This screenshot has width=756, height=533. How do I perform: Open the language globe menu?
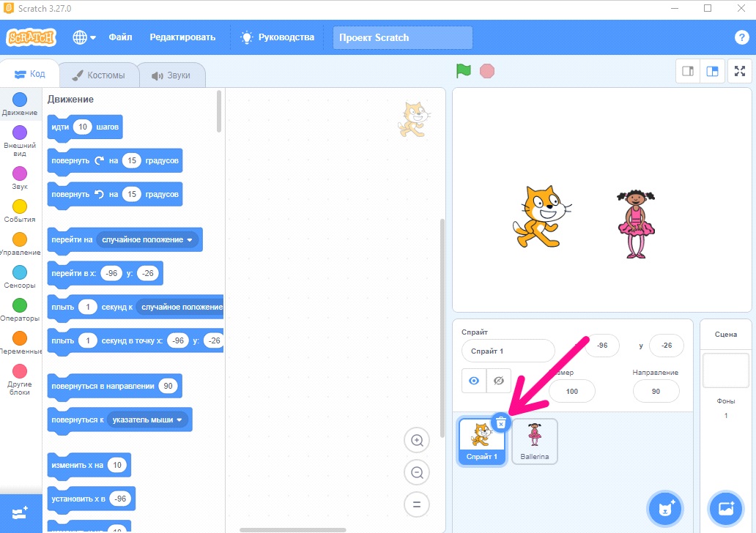point(84,37)
